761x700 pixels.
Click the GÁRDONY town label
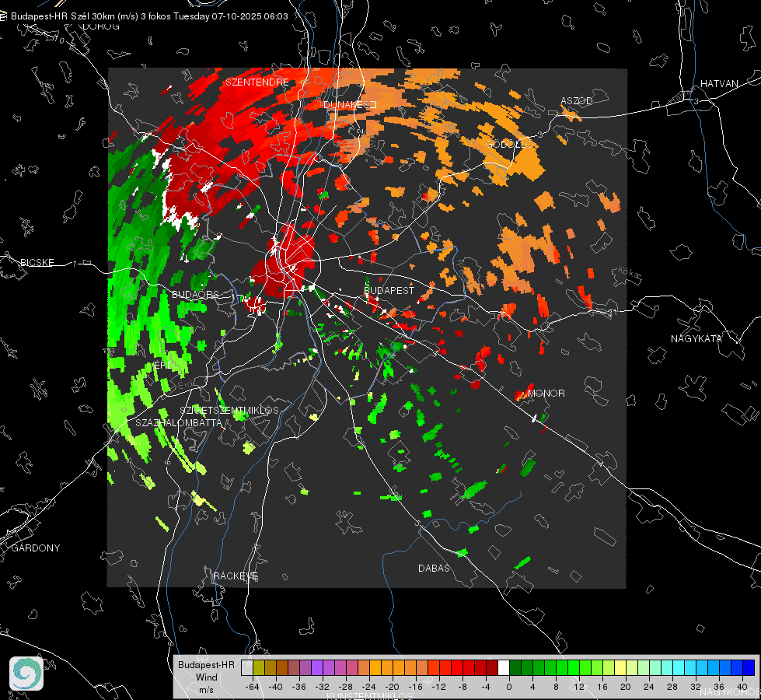(36, 548)
